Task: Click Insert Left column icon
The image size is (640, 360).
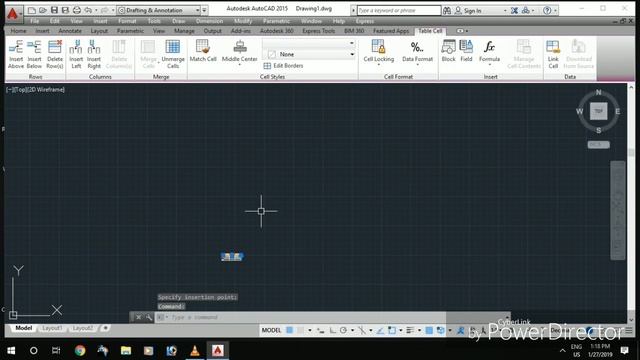Action: pos(76,54)
